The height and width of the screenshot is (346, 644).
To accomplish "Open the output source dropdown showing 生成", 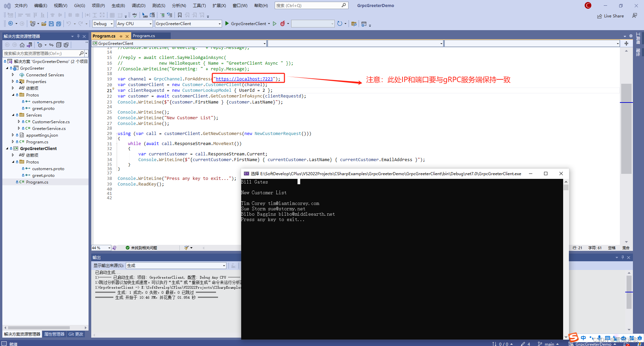I will coord(176,266).
